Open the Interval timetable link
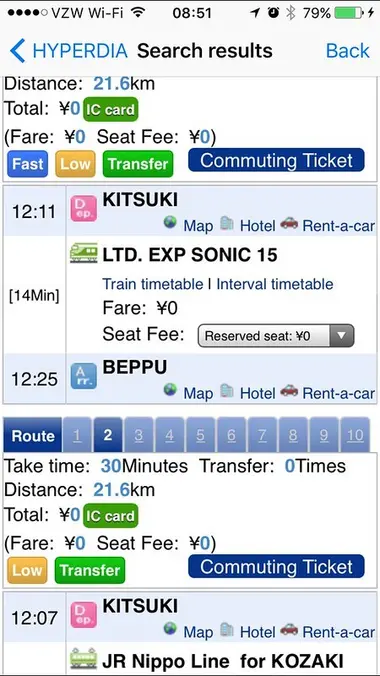 tap(275, 284)
